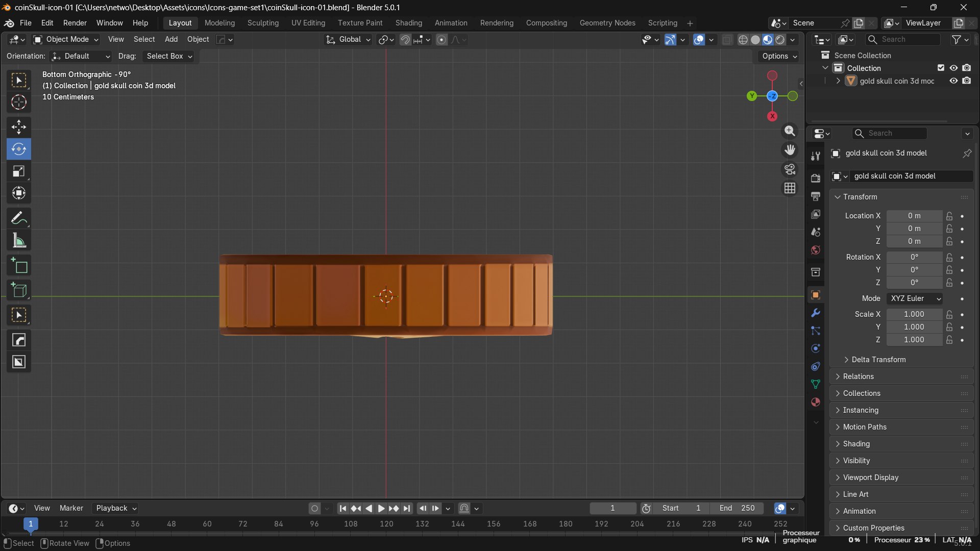Click the Rotation Z value field
The width and height of the screenshot is (980, 551).
coord(914,283)
